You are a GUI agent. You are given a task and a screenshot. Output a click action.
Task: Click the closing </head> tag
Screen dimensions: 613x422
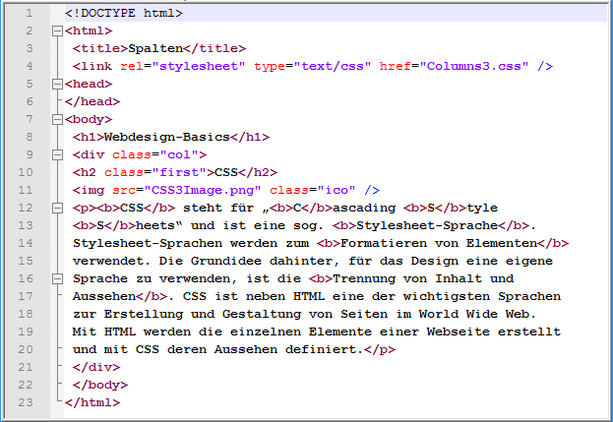(93, 102)
